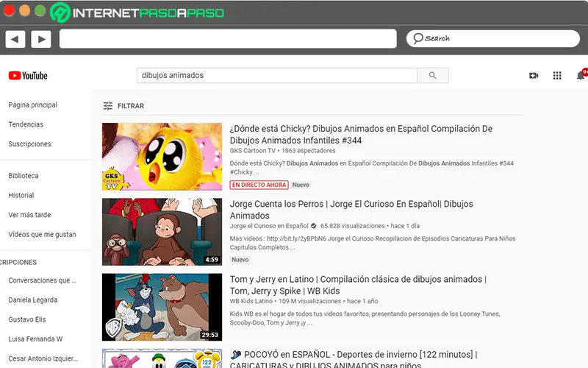Click the 'Tom y Jerry en Latino' video title
The image size is (588, 368).
[358, 285]
